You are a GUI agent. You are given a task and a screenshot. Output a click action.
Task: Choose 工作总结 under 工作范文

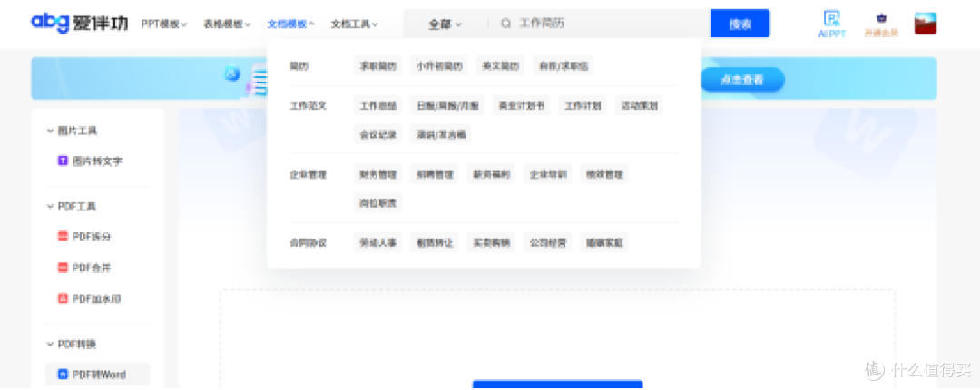[378, 105]
